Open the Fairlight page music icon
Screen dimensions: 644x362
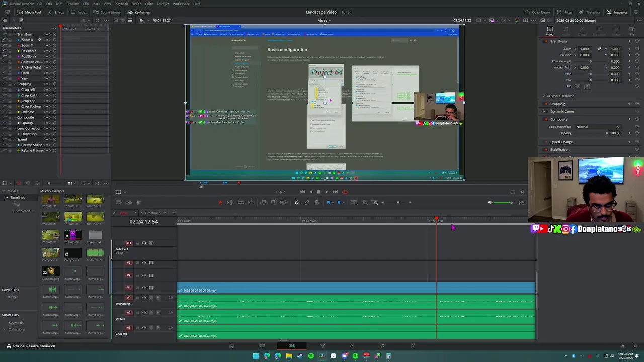click(382, 346)
